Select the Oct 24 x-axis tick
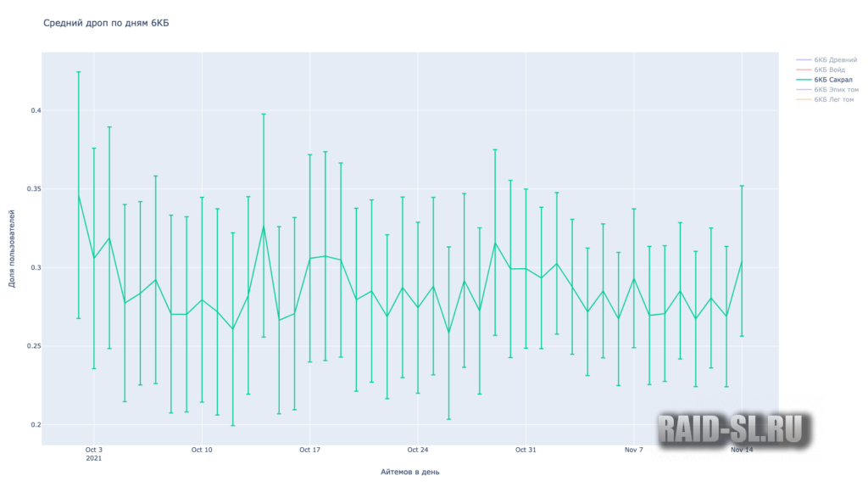868x487 pixels. coord(418,450)
